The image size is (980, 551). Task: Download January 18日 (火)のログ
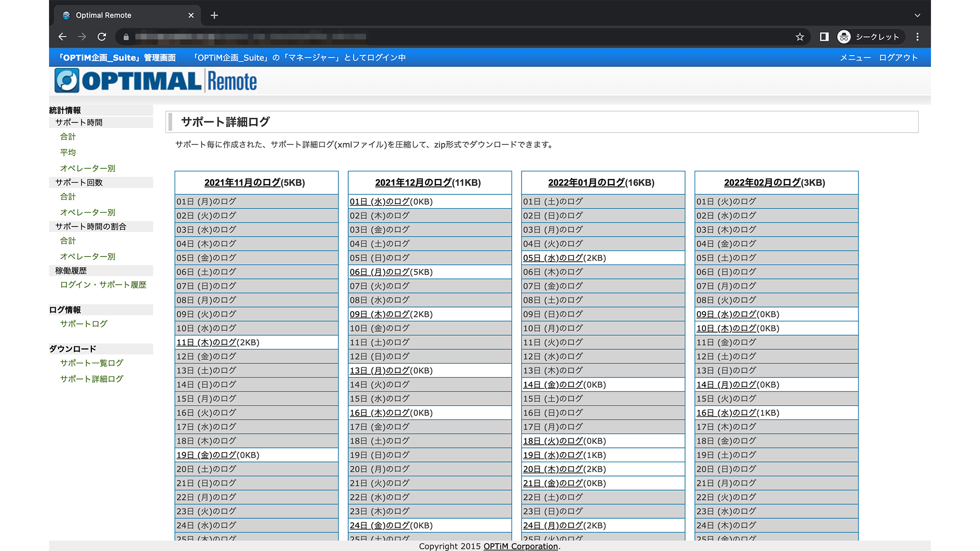click(x=553, y=441)
